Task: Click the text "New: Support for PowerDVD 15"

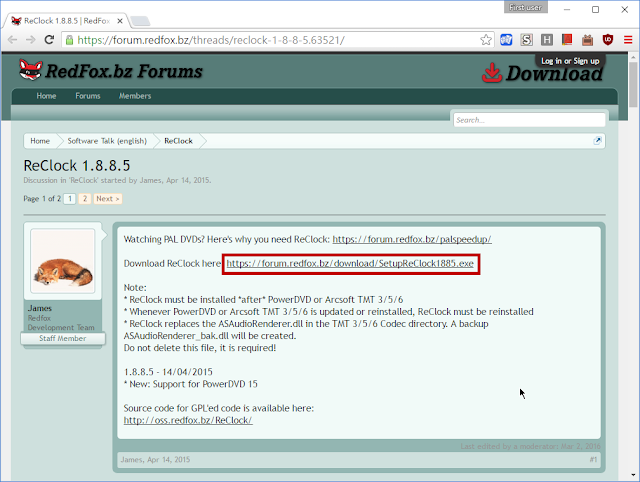Action: (x=193, y=384)
